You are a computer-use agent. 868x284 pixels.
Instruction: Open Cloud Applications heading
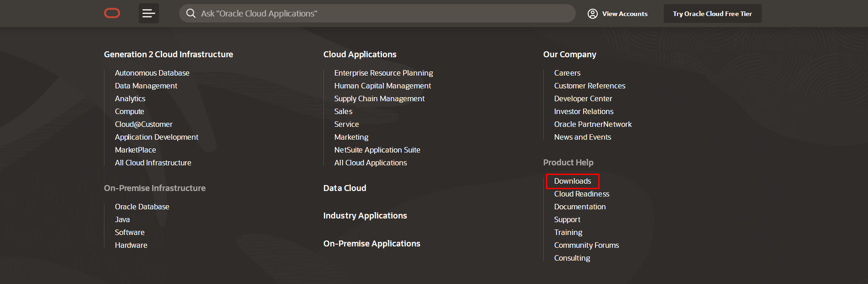360,55
